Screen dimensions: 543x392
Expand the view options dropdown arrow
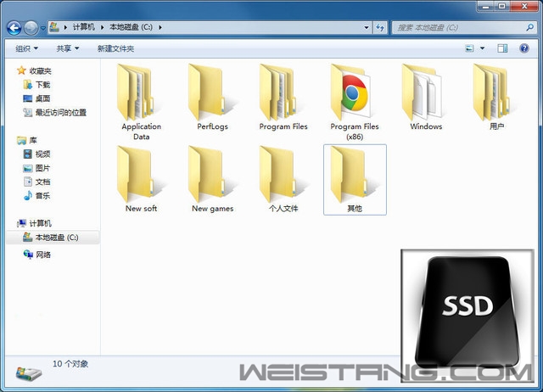(483, 48)
